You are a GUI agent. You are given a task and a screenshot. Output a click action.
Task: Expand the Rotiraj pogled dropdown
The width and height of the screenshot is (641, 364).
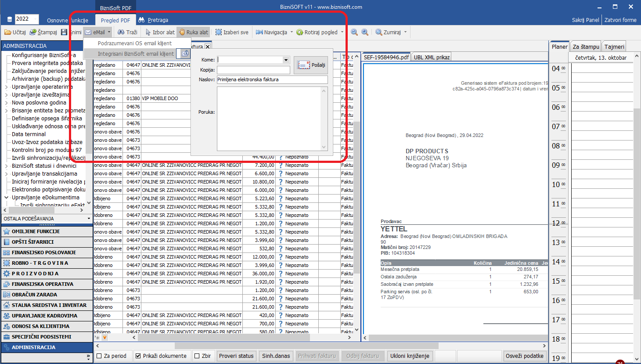tap(342, 32)
